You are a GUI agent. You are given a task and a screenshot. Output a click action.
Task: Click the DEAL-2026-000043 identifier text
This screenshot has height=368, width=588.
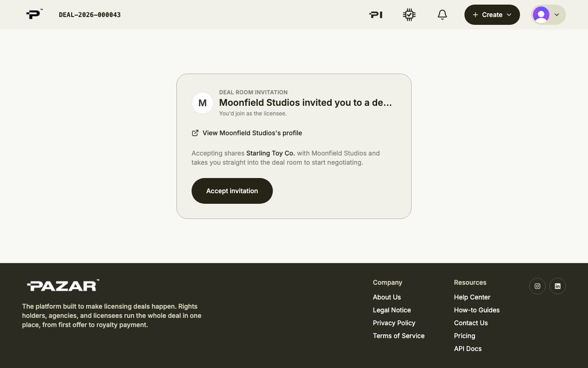pos(90,15)
